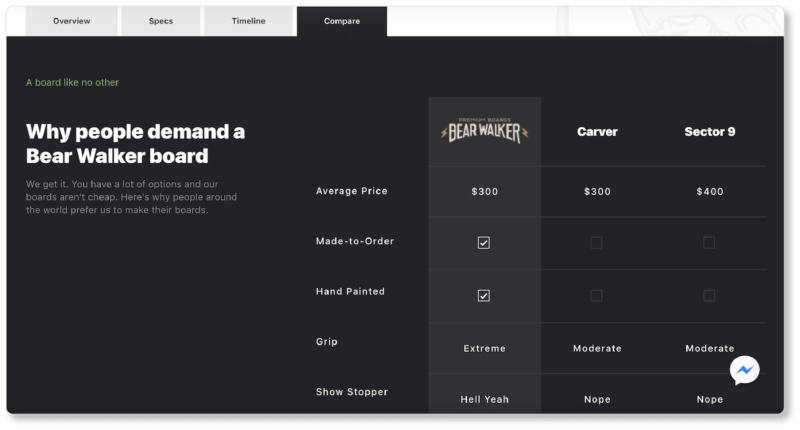Screen dimensions: 800x430
Task: Uncheck Bear Walker Hand Painted checkbox
Action: pyautogui.click(x=484, y=296)
